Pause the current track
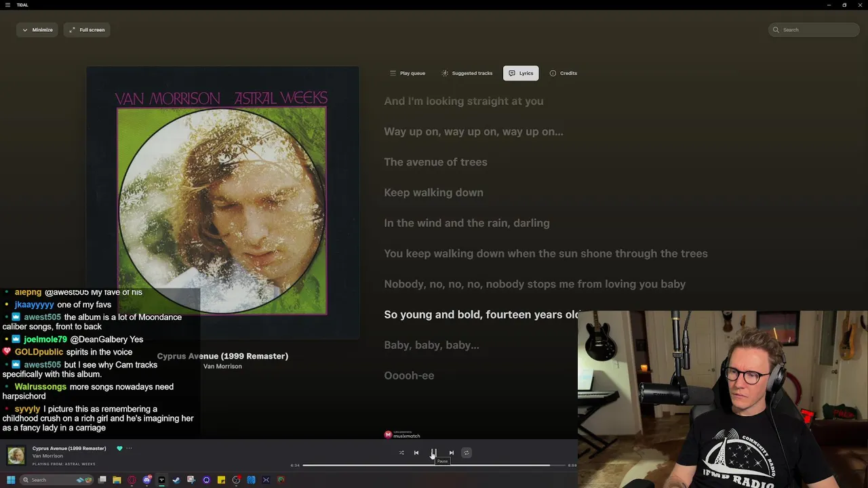 [433, 453]
